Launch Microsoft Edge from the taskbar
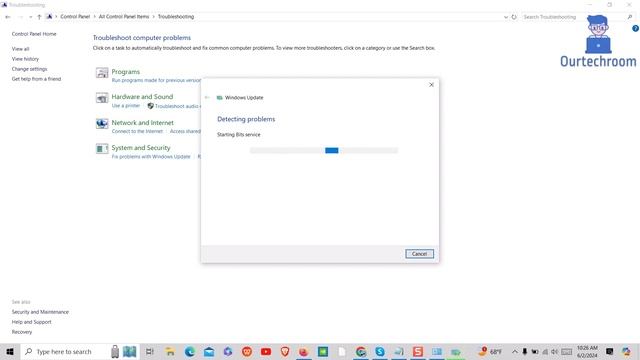The width and height of the screenshot is (640, 360). (x=189, y=351)
